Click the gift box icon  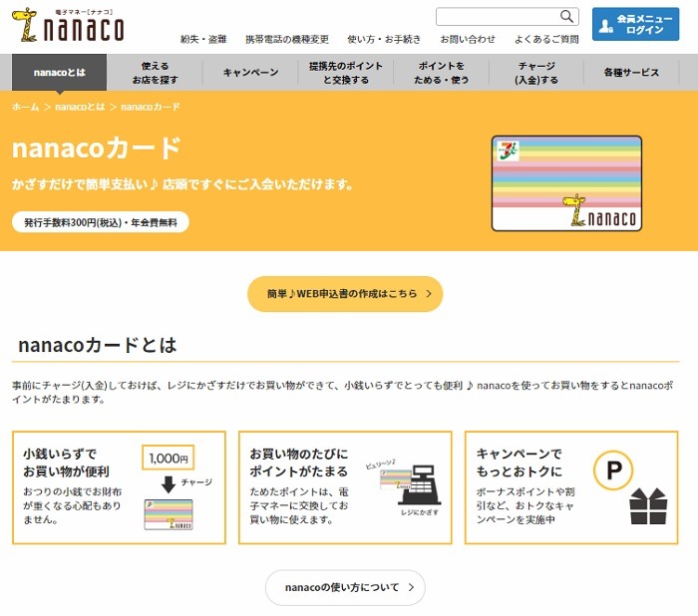[x=648, y=506]
